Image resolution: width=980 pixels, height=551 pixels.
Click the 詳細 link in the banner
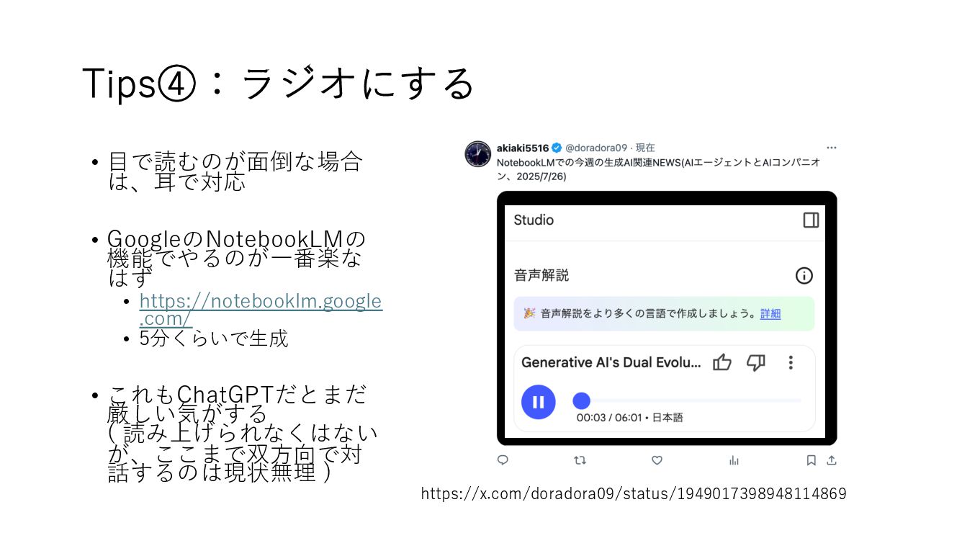[x=770, y=314]
